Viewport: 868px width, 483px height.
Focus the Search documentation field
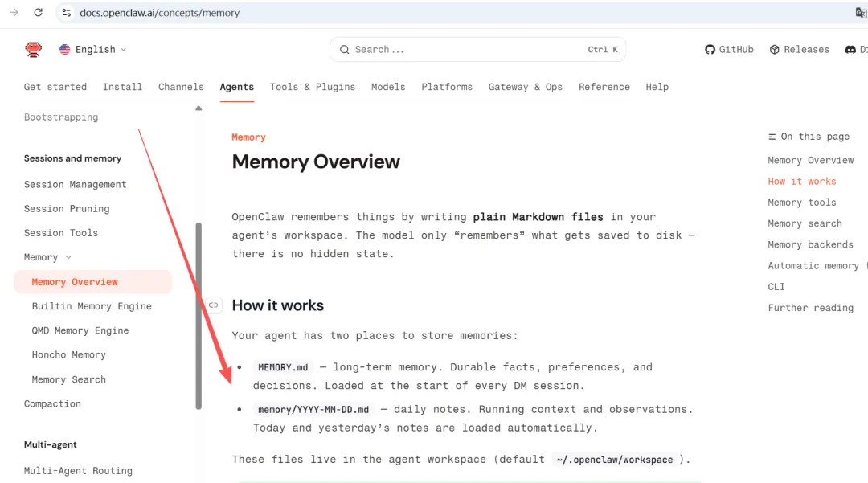coord(477,49)
